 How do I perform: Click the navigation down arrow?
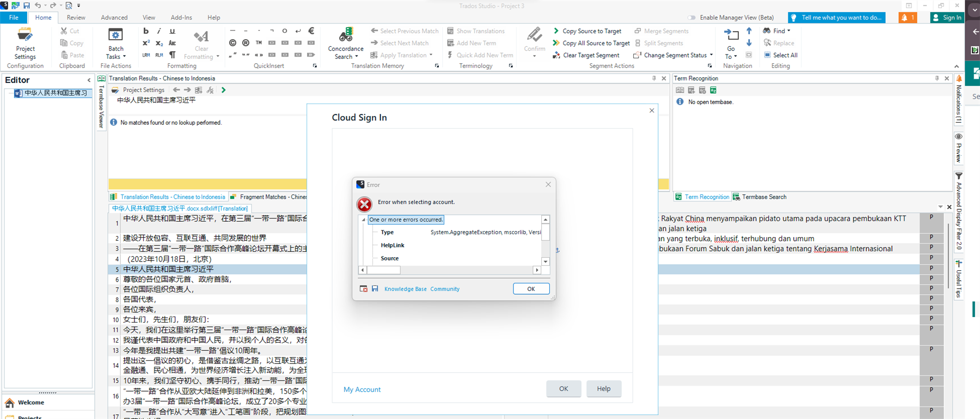pyautogui.click(x=749, y=43)
